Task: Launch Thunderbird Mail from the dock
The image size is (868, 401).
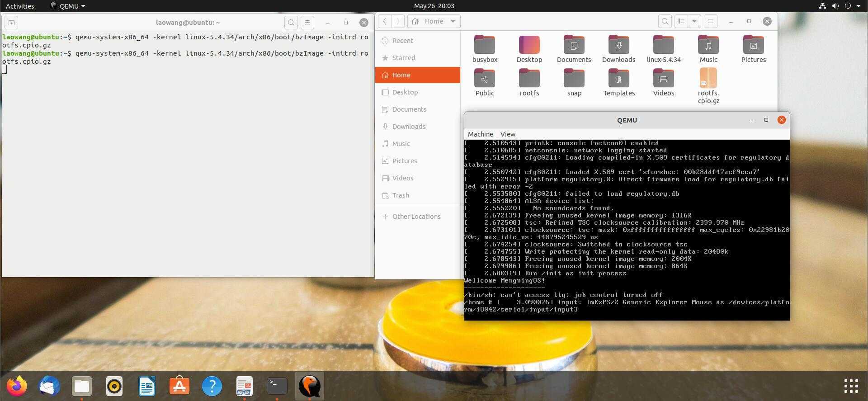Action: coord(49,386)
